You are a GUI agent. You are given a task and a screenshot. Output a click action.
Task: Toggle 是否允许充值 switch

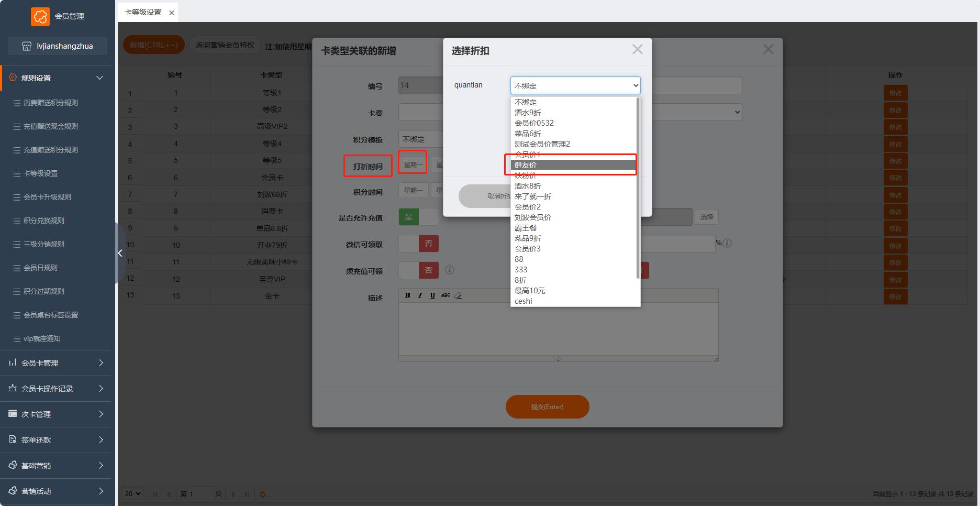[419, 217]
